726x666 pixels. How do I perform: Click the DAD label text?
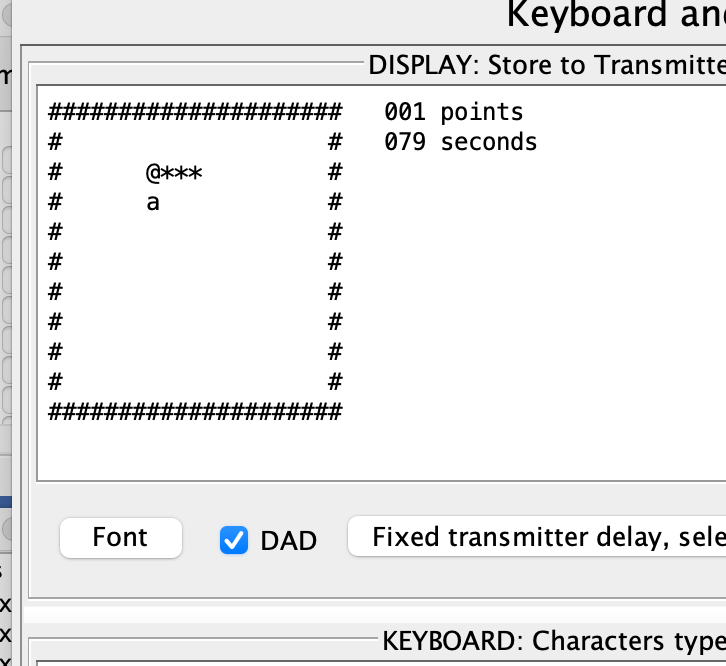pyautogui.click(x=288, y=540)
